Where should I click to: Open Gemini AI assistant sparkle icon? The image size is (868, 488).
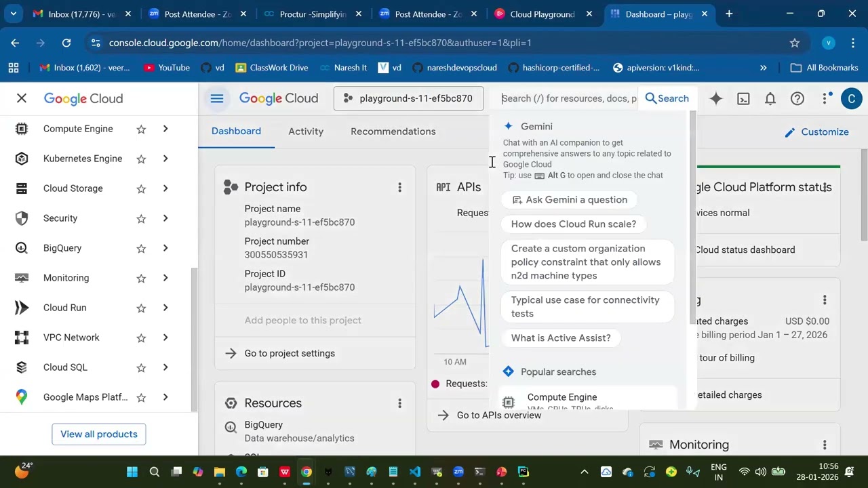[x=716, y=99]
